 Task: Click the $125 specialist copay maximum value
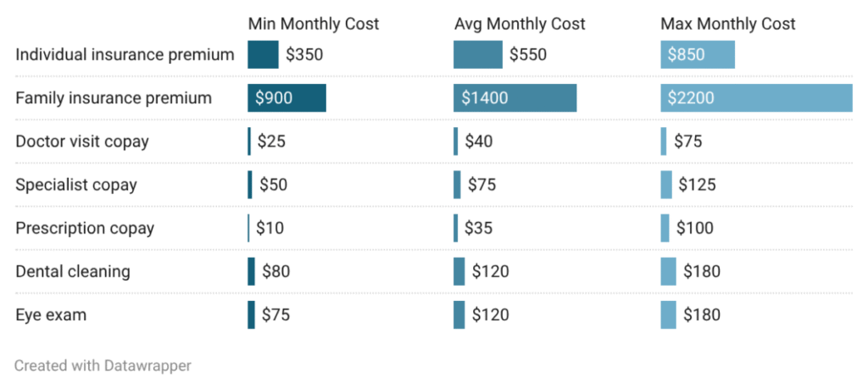click(697, 185)
